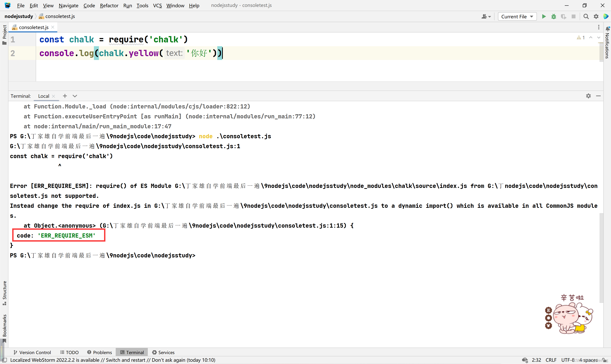This screenshot has width=611, height=364.
Task: Click the WebStorm logo icon in title bar
Action: coord(8,5)
